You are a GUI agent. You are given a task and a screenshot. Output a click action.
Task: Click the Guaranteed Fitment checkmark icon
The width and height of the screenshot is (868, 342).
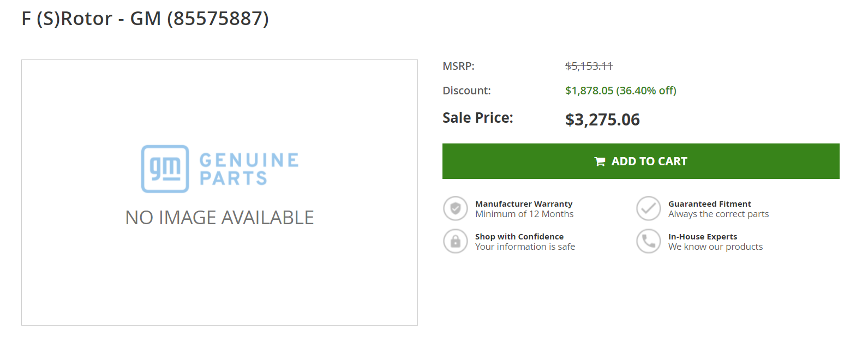pos(649,208)
